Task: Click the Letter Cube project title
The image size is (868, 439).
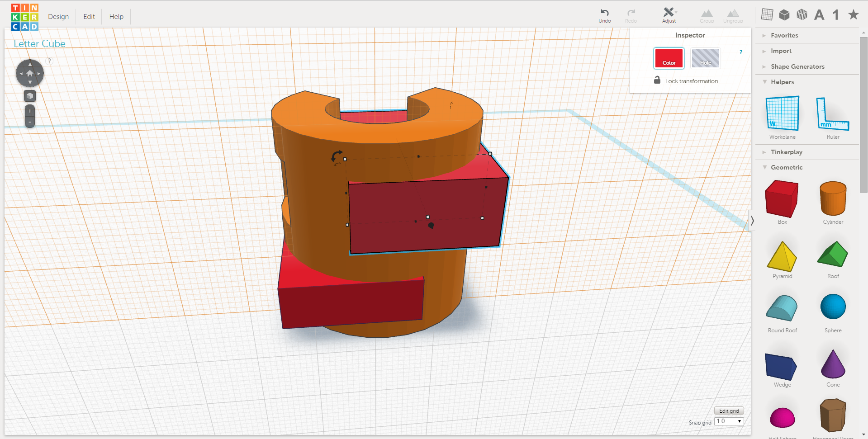Action: click(39, 44)
